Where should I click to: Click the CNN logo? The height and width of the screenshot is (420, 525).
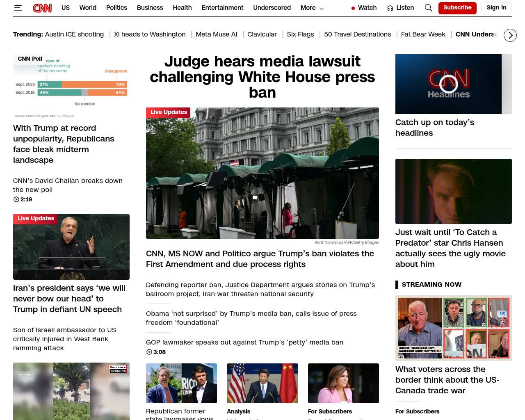[42, 8]
